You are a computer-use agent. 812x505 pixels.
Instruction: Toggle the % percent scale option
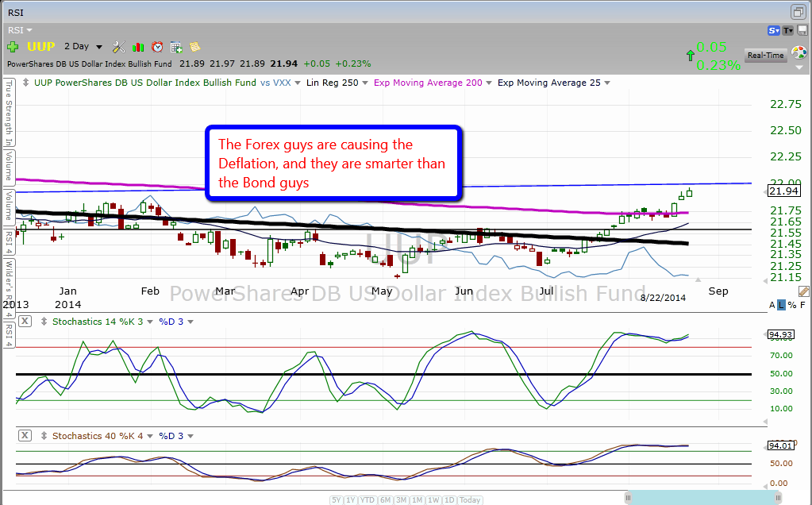791,305
